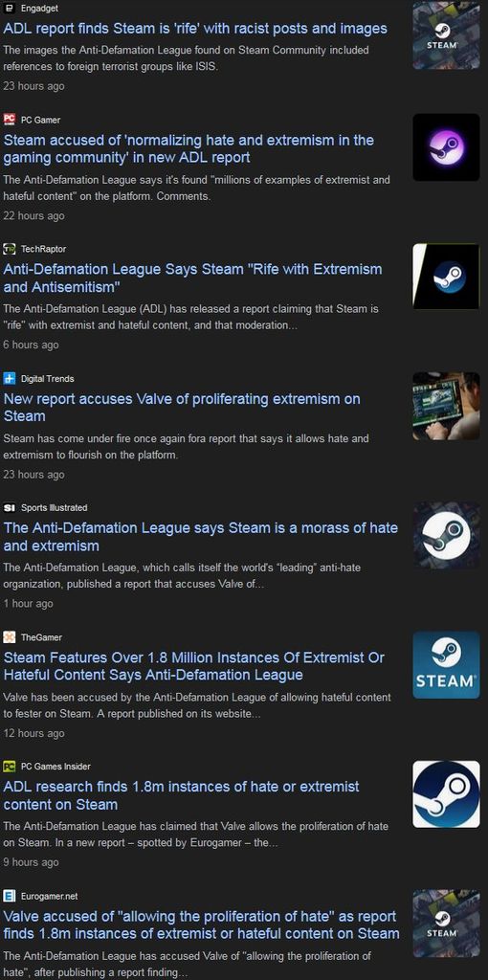Open Engadget article about ADL Steam report
Viewport: 488px width, 980px height.
[195, 29]
